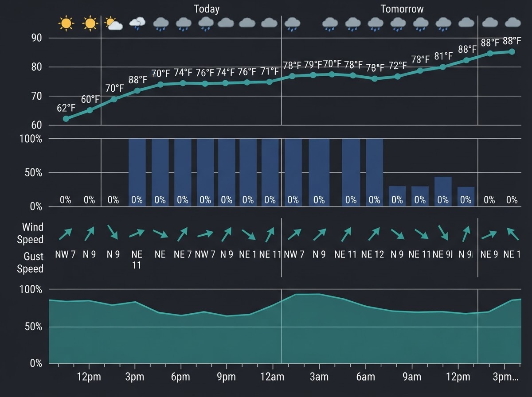The image size is (532, 397).
Task: Click the precipitation bar above 6pm
Action: [x=183, y=172]
